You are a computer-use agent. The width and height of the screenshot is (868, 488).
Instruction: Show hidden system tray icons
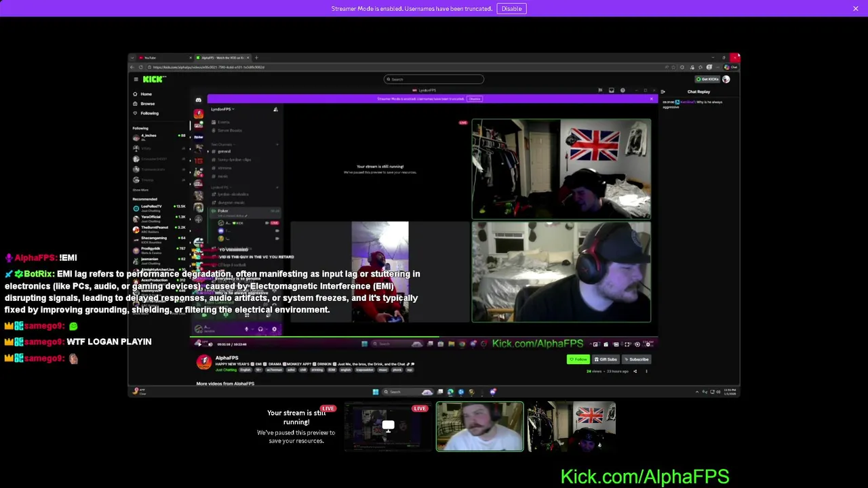(x=697, y=392)
